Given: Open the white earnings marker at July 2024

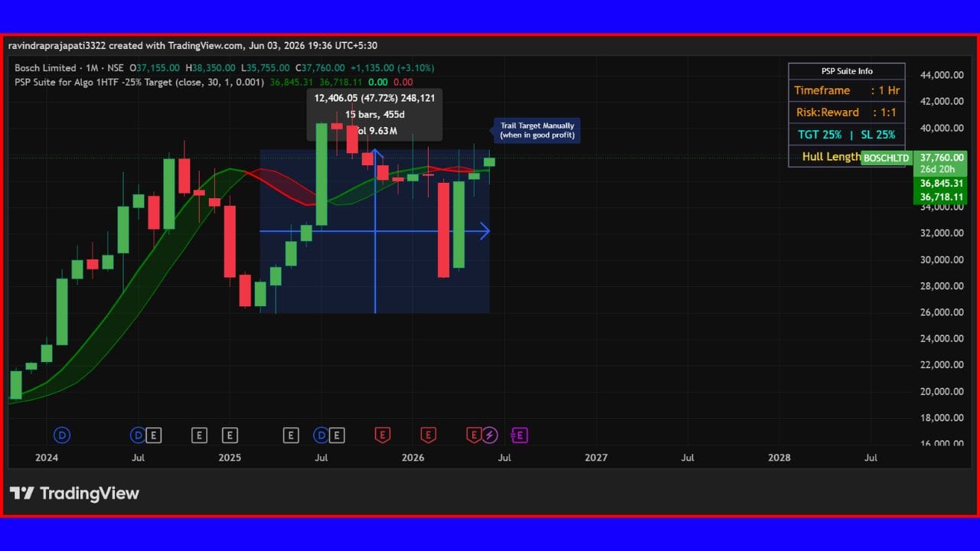Looking at the screenshot, I should click(x=154, y=435).
